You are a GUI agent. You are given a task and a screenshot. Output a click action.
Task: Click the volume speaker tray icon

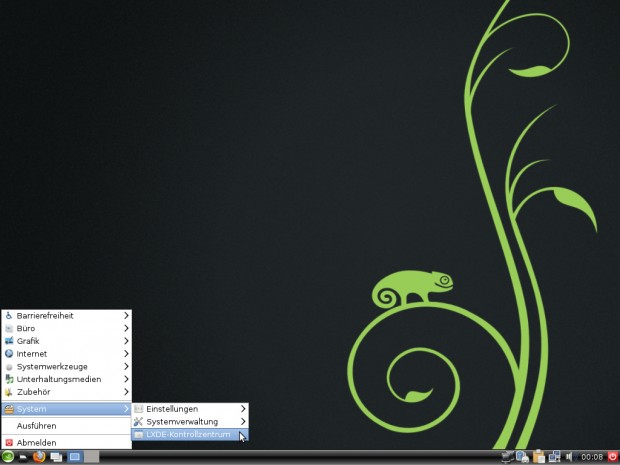coord(569,457)
